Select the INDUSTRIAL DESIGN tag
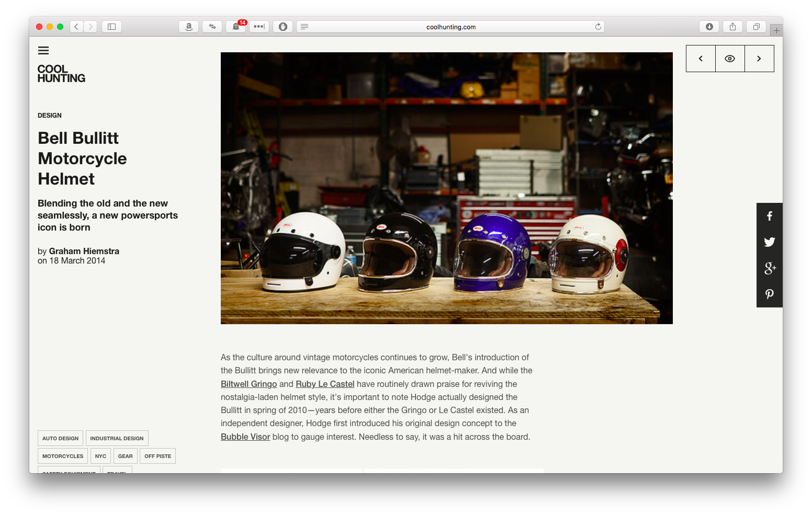The image size is (812, 515). [117, 438]
